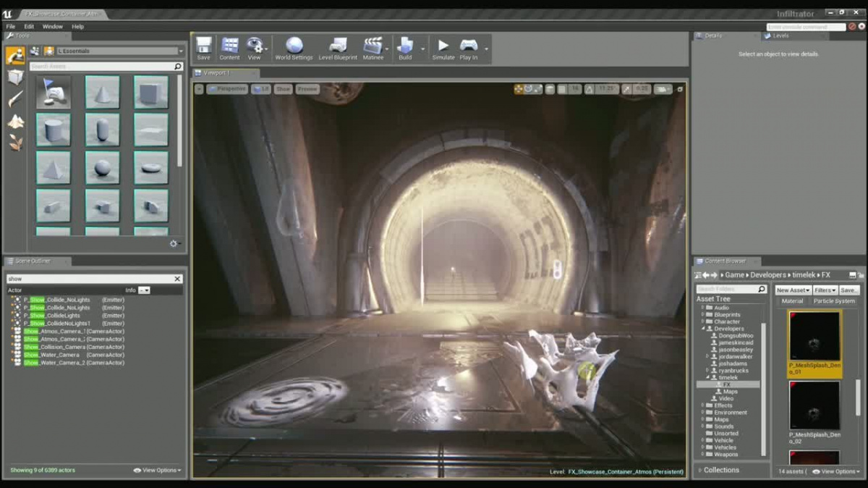Viewport: 868px width, 488px height.
Task: Open the Perspective viewport dropdown
Action: tap(227, 89)
